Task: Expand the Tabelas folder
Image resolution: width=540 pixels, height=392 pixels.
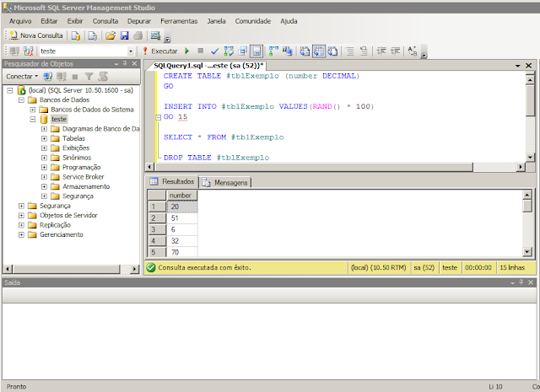Action: tap(44, 139)
